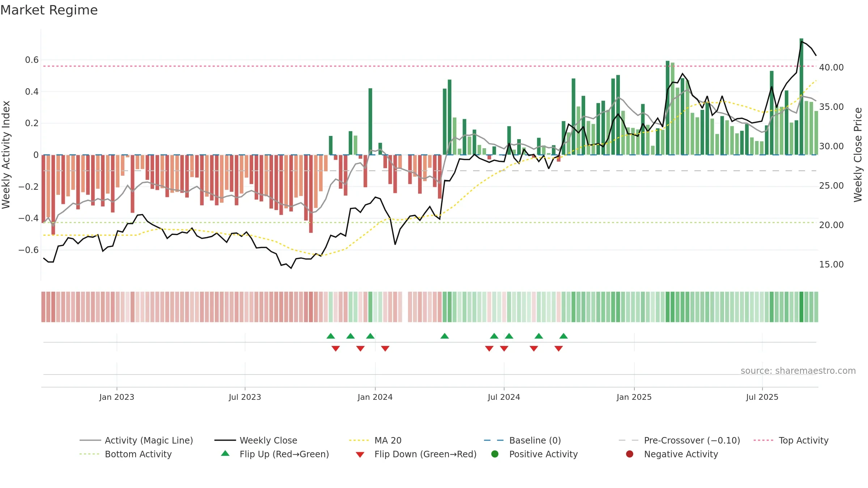
Task: Toggle the Top Activity legend entry
Action: point(791,440)
